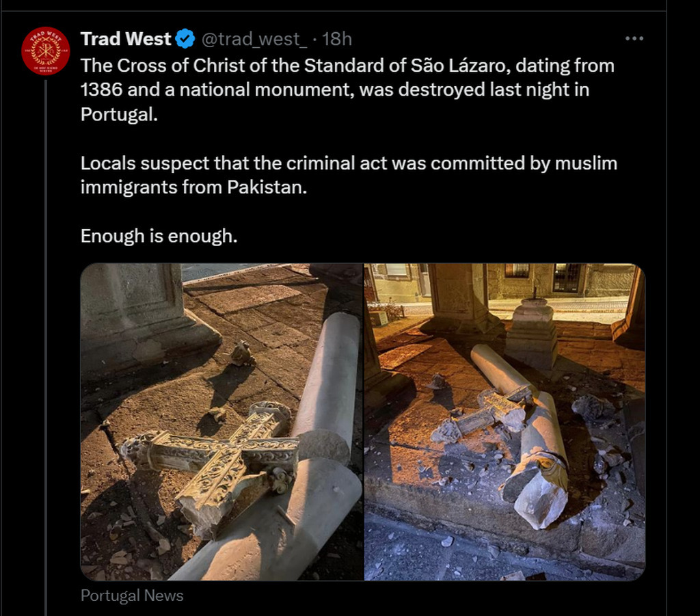Click the 18h timestamp

point(337,39)
